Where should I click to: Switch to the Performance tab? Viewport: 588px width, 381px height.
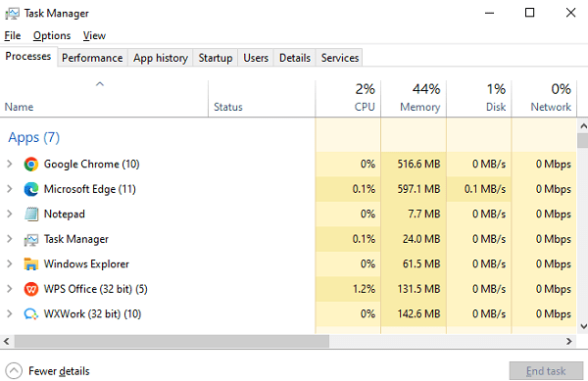pos(92,58)
